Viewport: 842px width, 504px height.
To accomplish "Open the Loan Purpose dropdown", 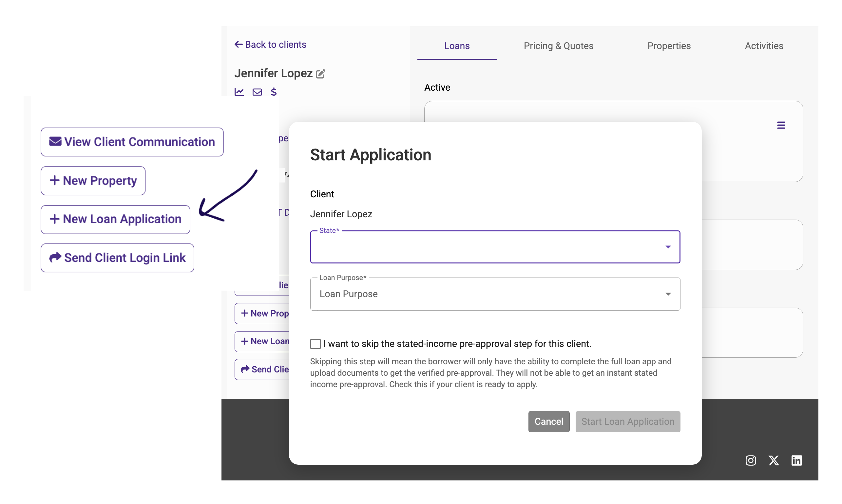I will pos(495,294).
